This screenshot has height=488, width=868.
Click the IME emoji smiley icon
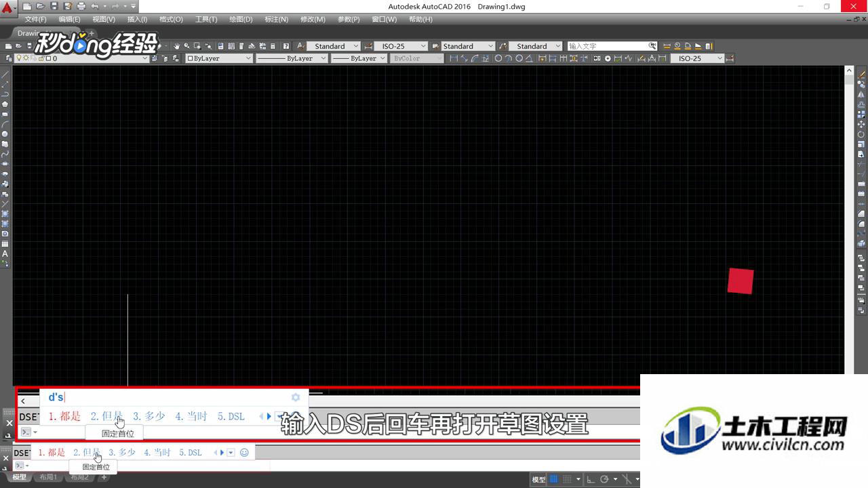click(244, 452)
